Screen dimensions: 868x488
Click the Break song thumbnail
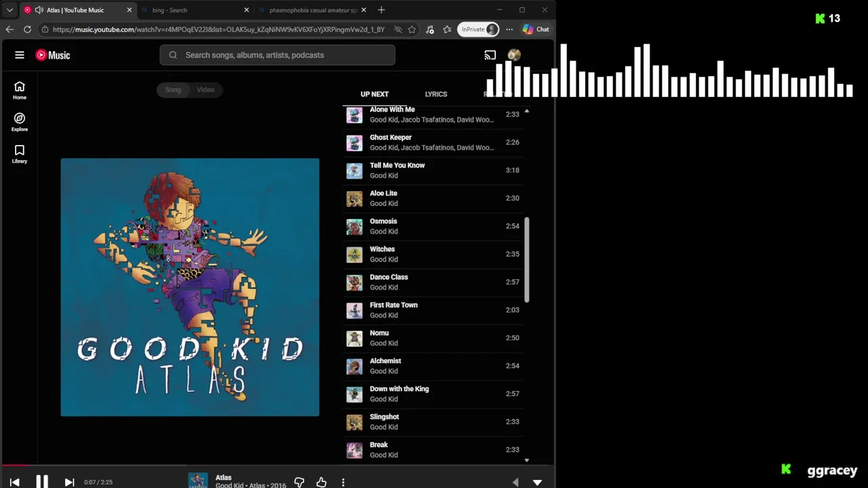(x=355, y=450)
